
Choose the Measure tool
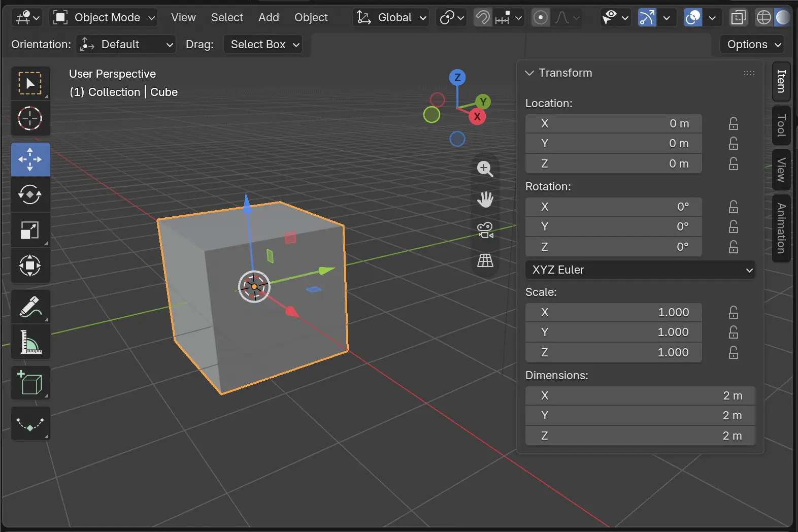click(30, 342)
